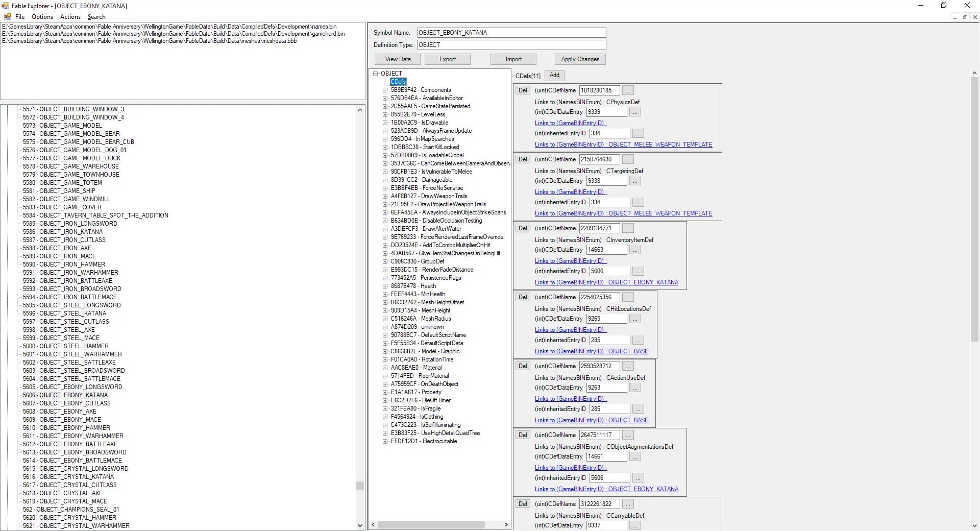The height and width of the screenshot is (531, 980).
Task: Expand the 8D391CC2 - Damageable node
Action: coord(385,180)
